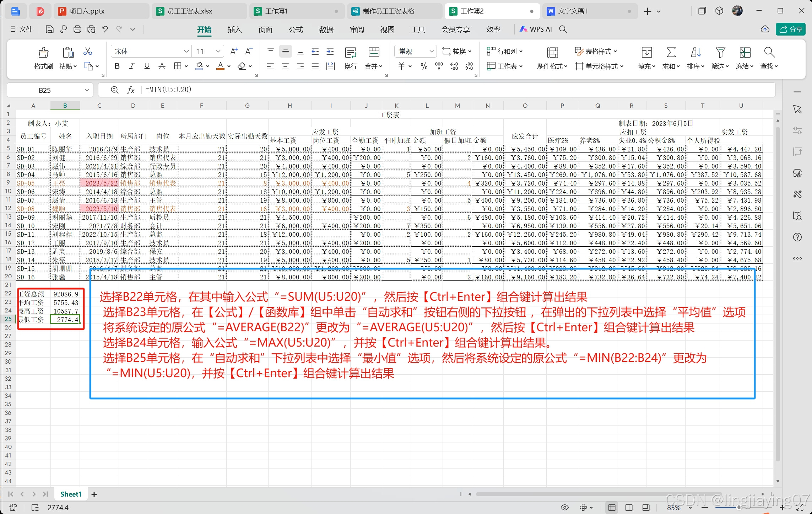
Task: Switch to the 员工工资表.xlsx document tab
Action: tap(190, 11)
